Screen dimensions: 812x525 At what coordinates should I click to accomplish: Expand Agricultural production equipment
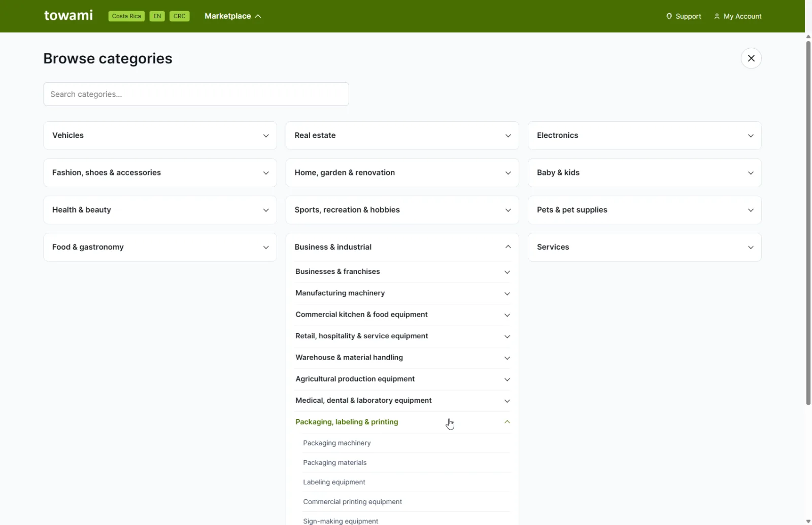click(x=402, y=379)
